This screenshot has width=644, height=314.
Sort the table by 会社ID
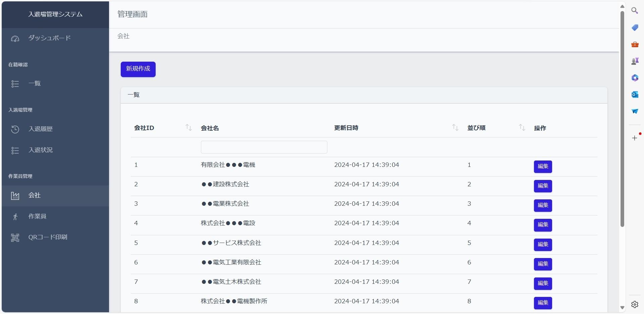[189, 128]
